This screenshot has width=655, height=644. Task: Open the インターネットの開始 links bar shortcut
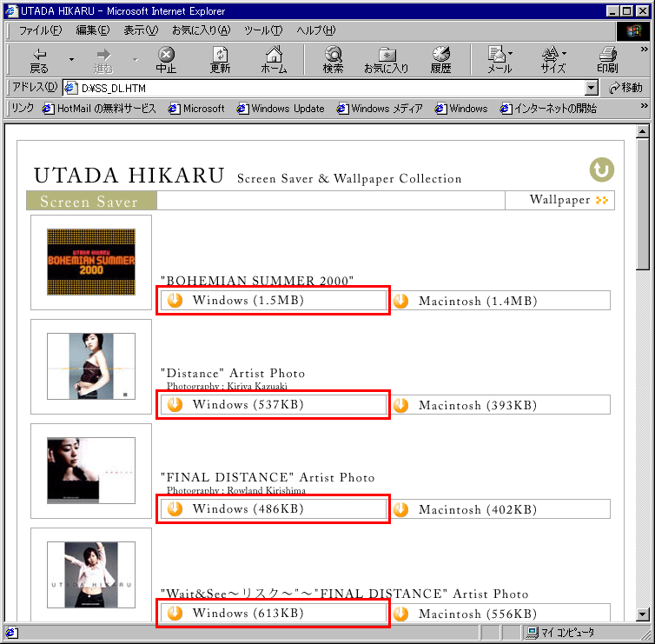[548, 109]
